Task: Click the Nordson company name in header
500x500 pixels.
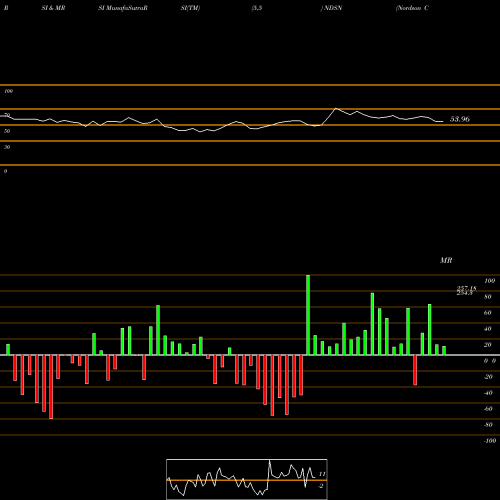Action: (x=412, y=8)
